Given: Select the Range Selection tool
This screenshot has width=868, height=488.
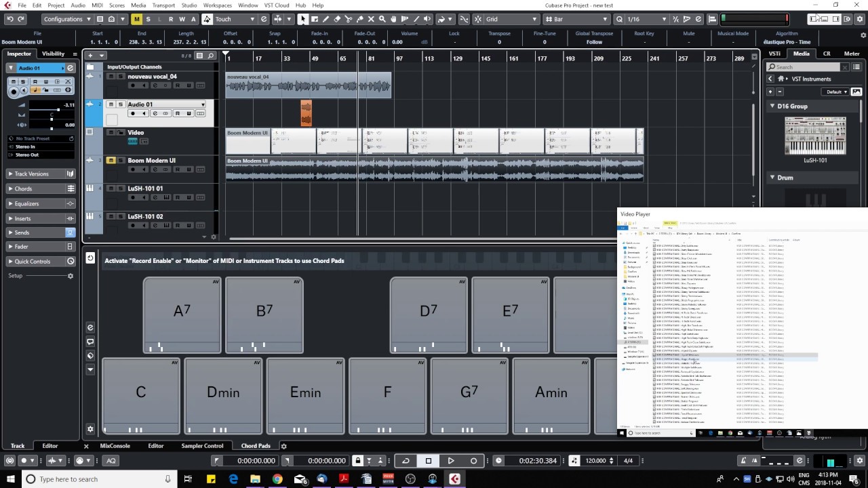Looking at the screenshot, I should (315, 19).
